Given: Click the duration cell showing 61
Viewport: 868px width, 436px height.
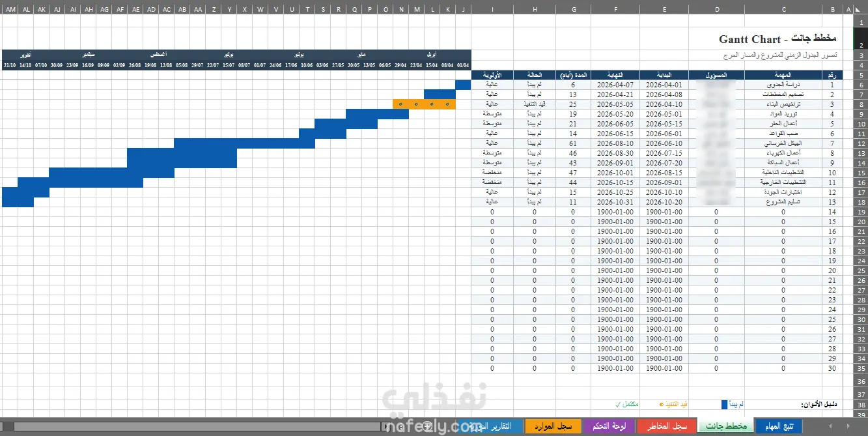Looking at the screenshot, I should click(x=574, y=143).
